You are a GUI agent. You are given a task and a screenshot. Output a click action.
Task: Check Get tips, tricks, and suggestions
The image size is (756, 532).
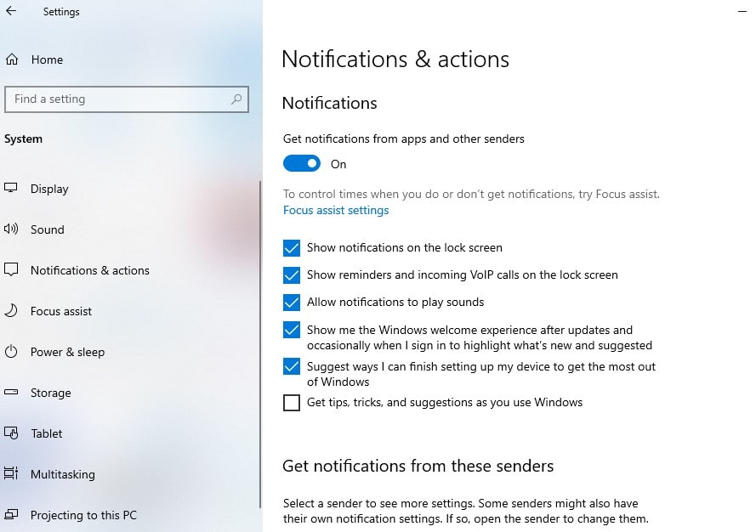(x=291, y=402)
